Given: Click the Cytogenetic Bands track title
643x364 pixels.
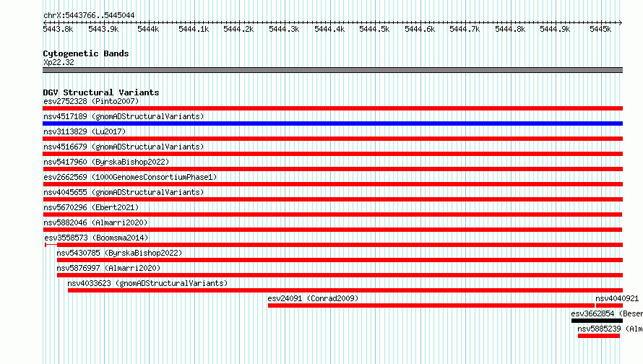Looking at the screenshot, I should point(86,53).
